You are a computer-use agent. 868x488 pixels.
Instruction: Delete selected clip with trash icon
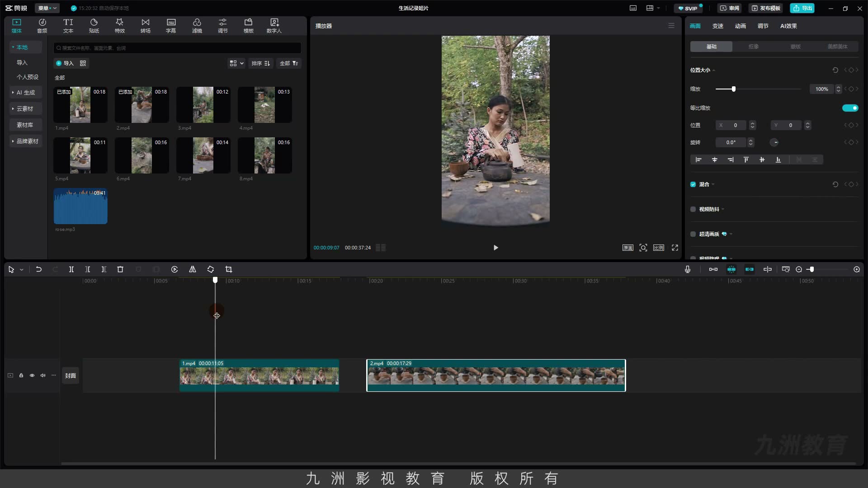120,269
